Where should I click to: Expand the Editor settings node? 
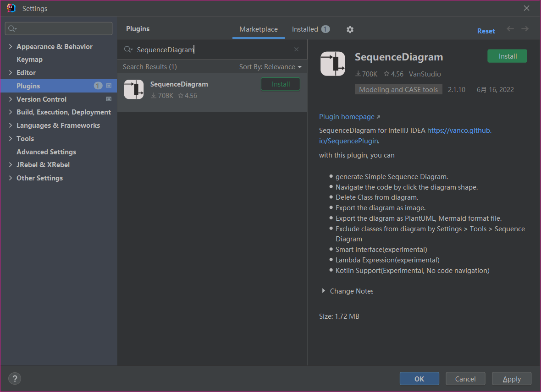coord(11,73)
